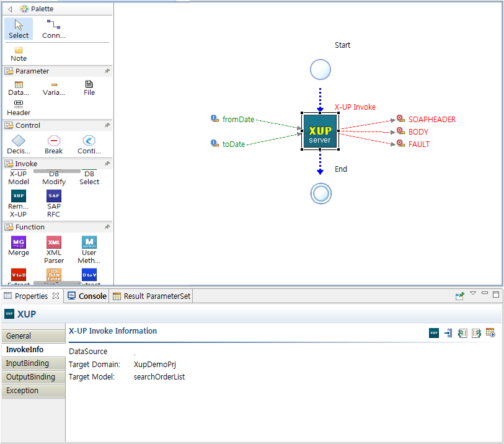The width and height of the screenshot is (504, 444).
Task: Pin the Control palette drawer
Action: [x=107, y=125]
